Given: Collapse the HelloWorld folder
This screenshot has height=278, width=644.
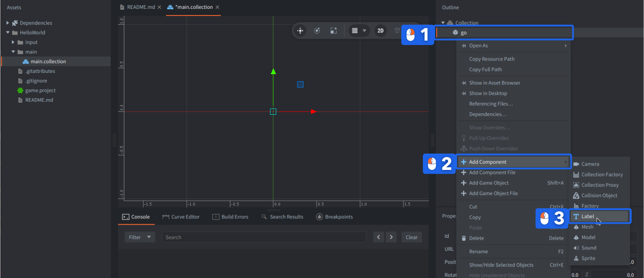Looking at the screenshot, I should [8, 33].
